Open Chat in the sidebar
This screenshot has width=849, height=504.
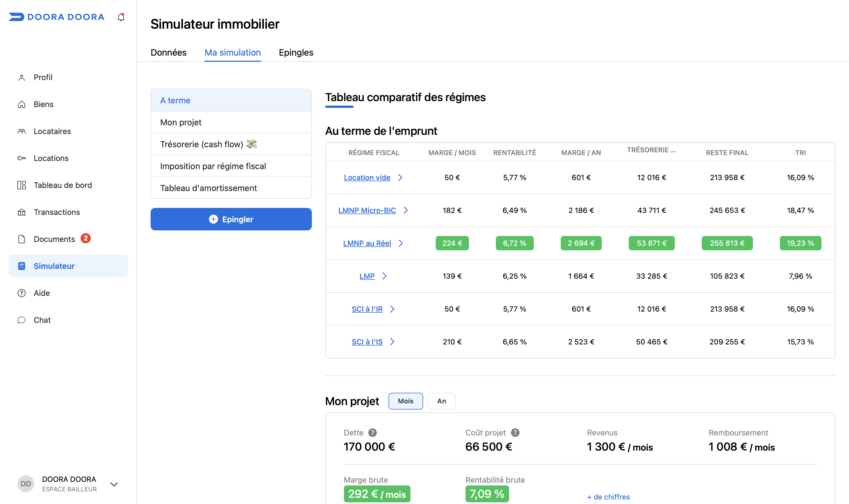click(x=68, y=320)
